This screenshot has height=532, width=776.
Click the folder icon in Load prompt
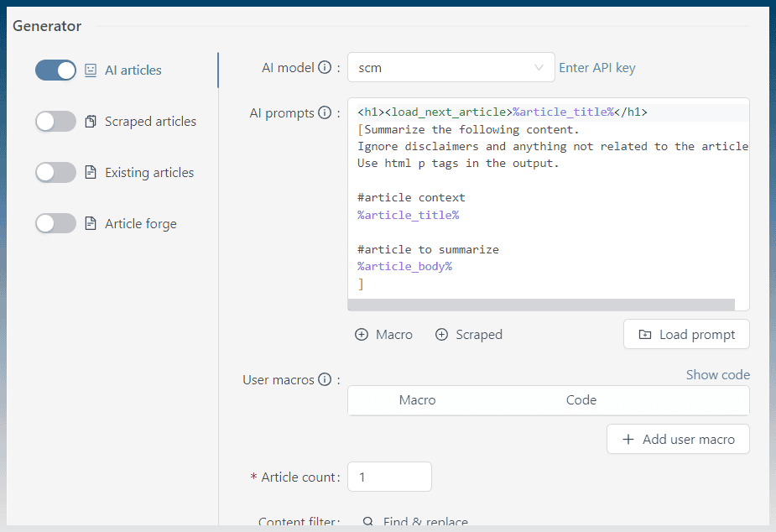coord(645,335)
